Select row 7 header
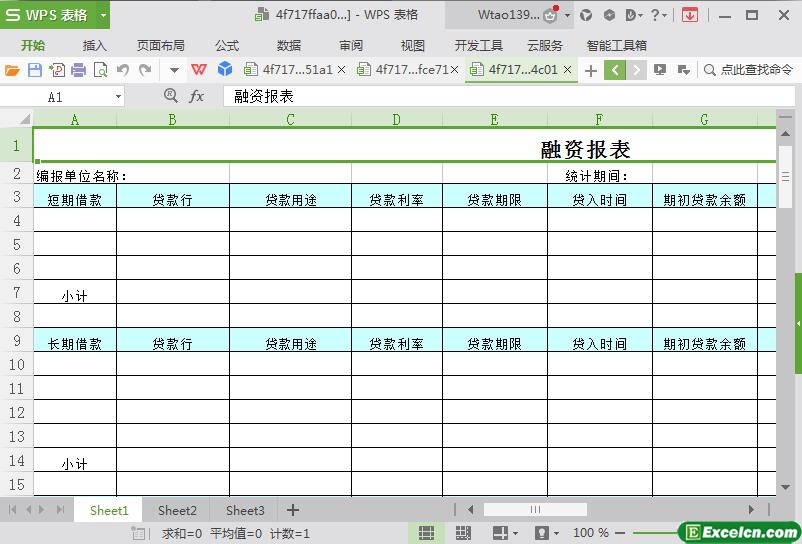 click(16, 292)
